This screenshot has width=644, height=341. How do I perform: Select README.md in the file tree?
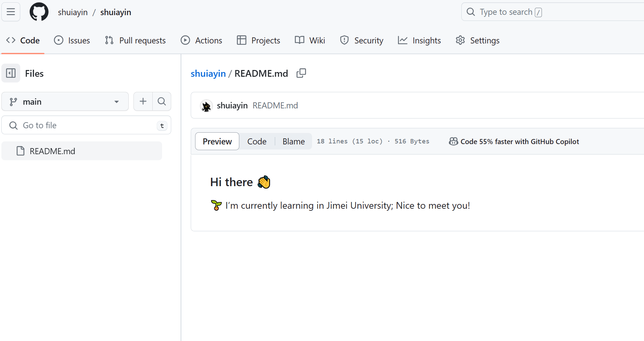(x=52, y=151)
